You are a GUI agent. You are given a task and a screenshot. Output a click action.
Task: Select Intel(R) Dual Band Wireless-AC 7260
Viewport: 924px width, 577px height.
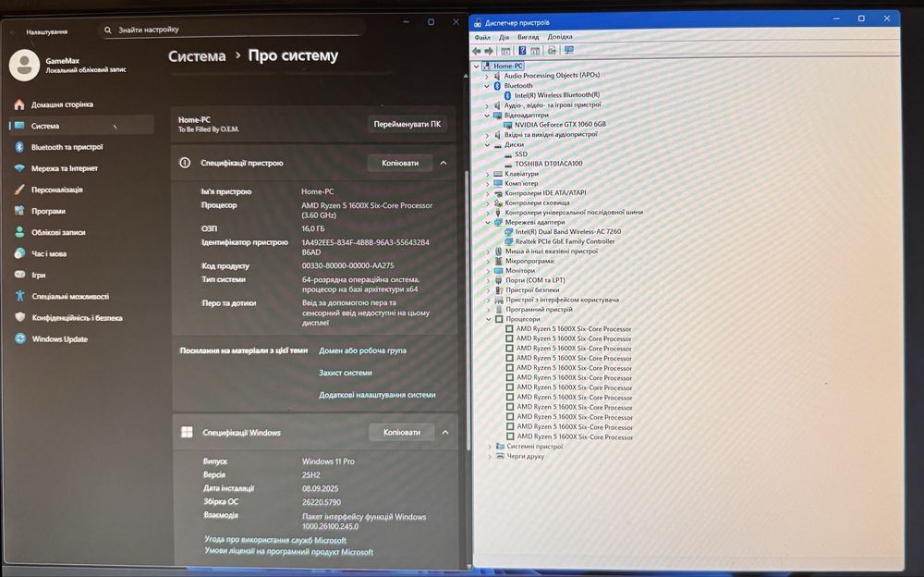coord(568,232)
